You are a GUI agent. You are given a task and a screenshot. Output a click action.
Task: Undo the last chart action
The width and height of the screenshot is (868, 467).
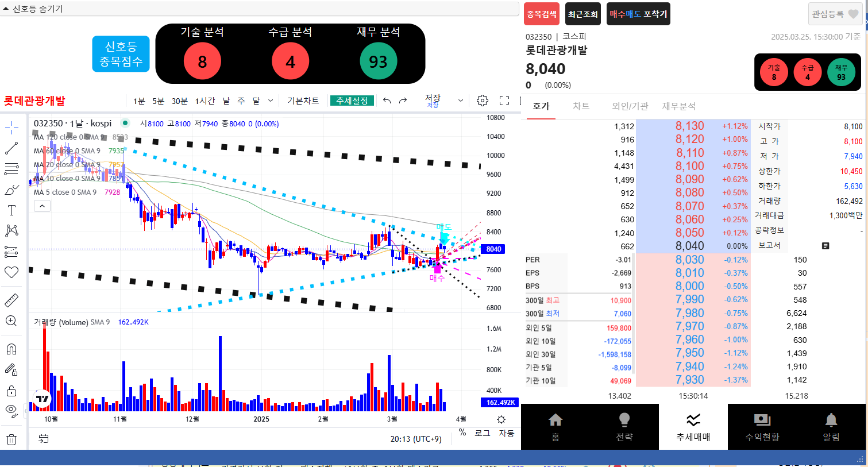tap(387, 101)
